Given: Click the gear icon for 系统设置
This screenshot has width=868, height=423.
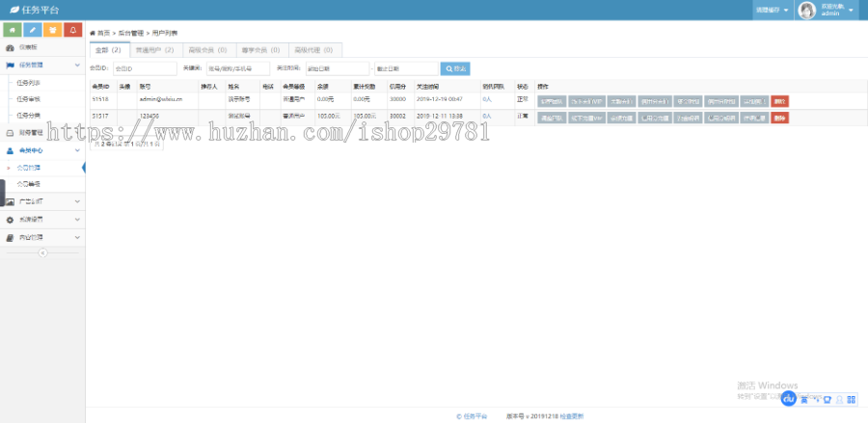Looking at the screenshot, I should [10, 220].
